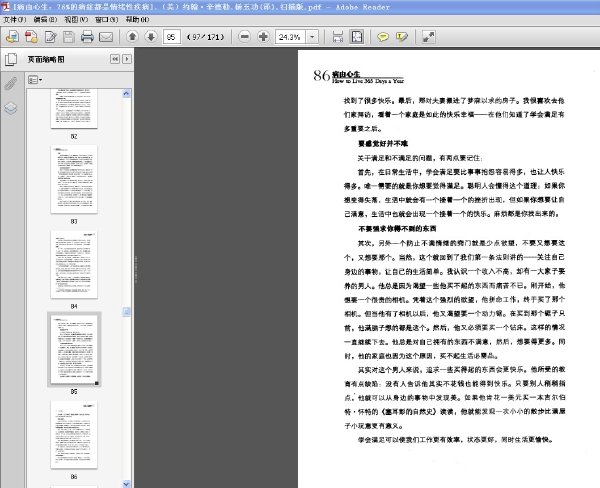
Task: Click the edit/sign document toolbar icon
Action: (x=50, y=37)
